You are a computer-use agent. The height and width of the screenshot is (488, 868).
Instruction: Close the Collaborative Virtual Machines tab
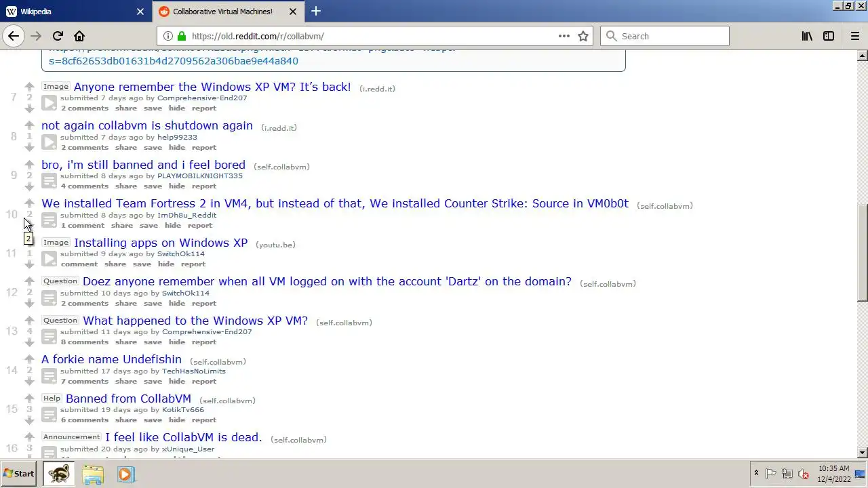[x=293, y=12]
